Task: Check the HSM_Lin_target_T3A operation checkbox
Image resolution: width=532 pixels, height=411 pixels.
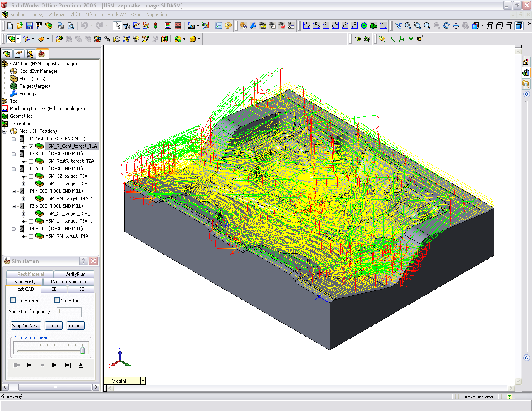Action: (31, 184)
